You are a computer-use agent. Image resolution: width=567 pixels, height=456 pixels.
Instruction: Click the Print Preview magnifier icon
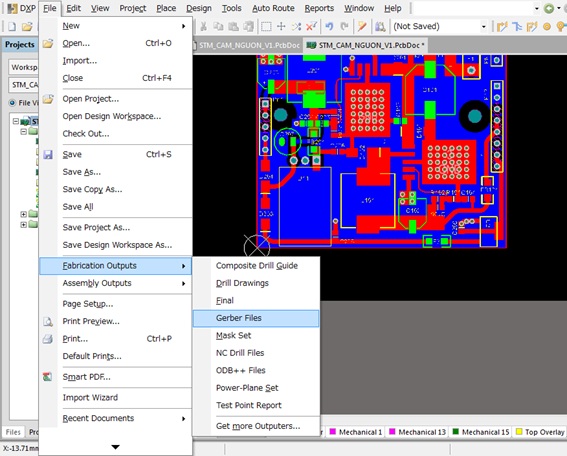[x=48, y=321]
